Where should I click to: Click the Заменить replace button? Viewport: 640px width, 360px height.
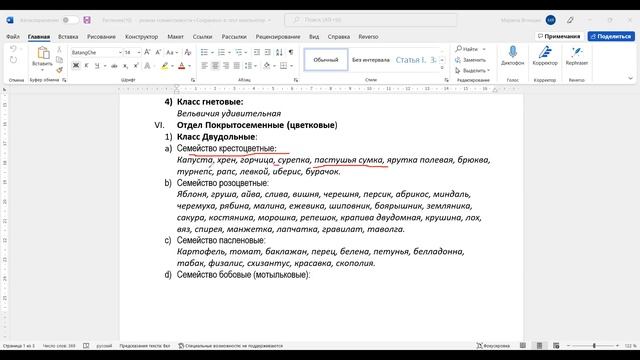click(471, 60)
